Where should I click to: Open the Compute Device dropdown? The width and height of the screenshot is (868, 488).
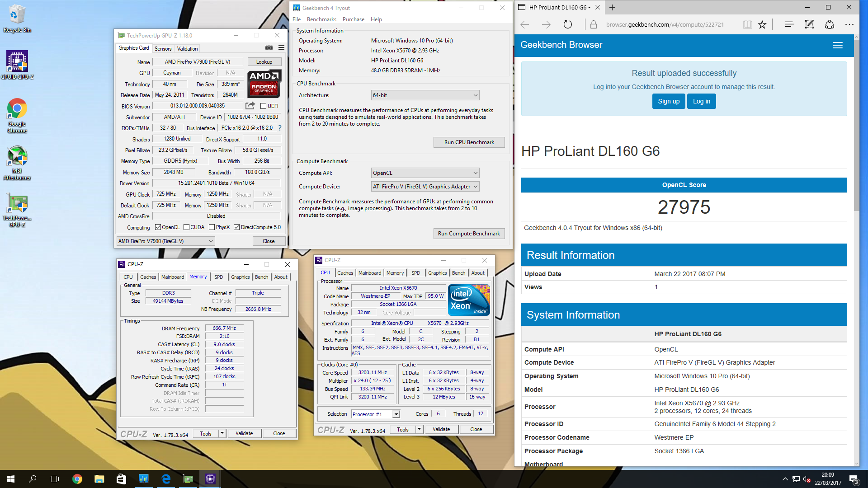click(425, 187)
